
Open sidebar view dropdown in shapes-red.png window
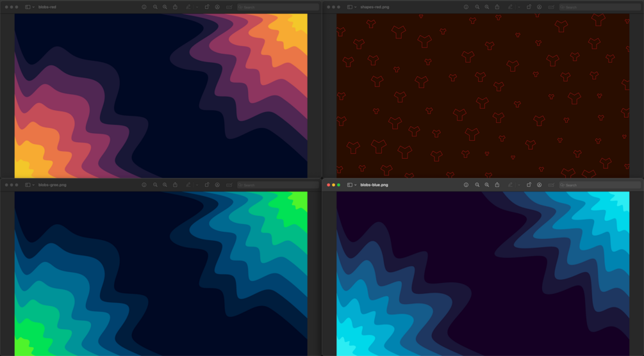(x=355, y=7)
